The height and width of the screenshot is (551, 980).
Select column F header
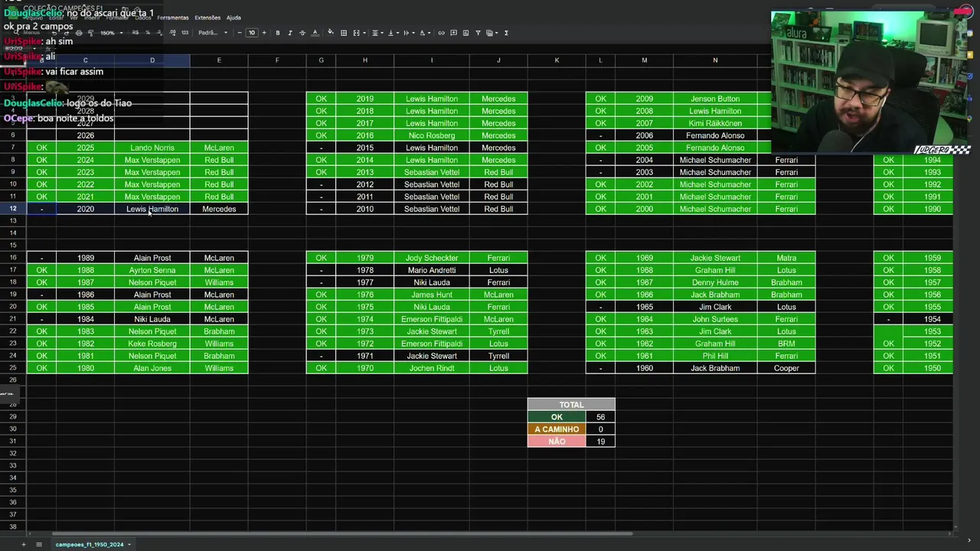pos(277,60)
